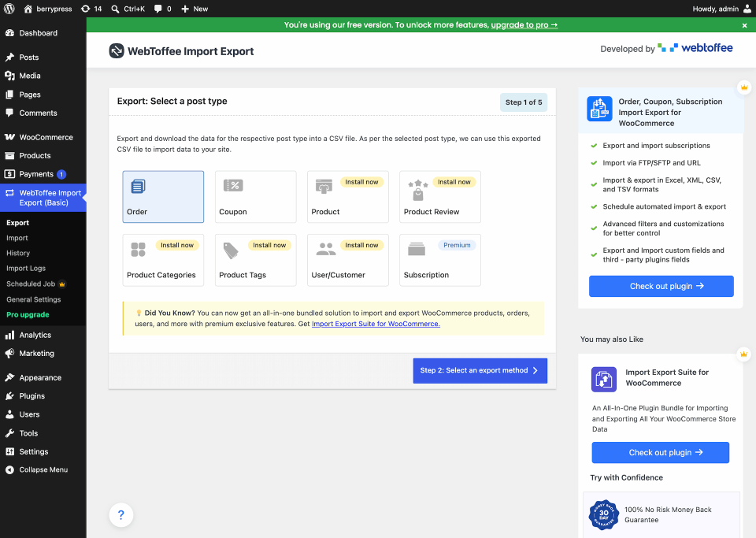756x538 pixels.
Task: Follow the upgrade to pro link
Action: pos(524,25)
